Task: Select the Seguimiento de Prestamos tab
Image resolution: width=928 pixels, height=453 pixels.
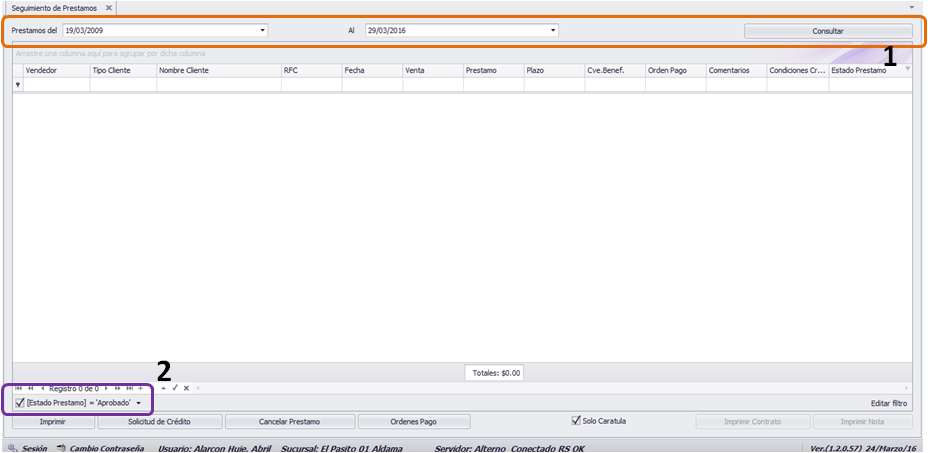Action: [54, 8]
